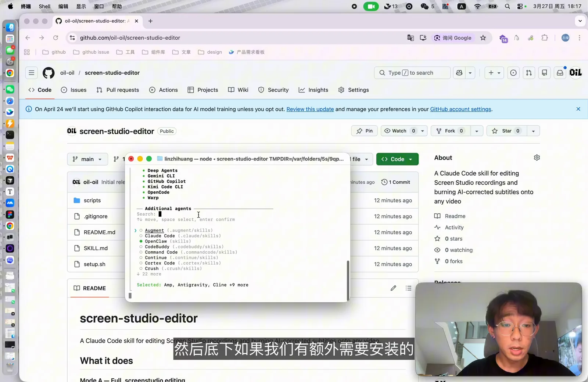Open the GitHub global navigation hamburger menu
The image size is (588, 382).
coord(32,73)
